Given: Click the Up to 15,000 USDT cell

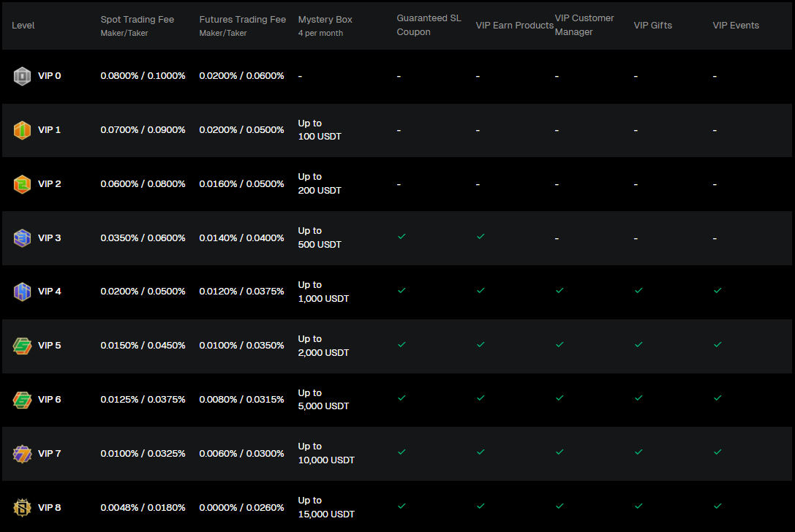Looking at the screenshot, I should [x=326, y=508].
